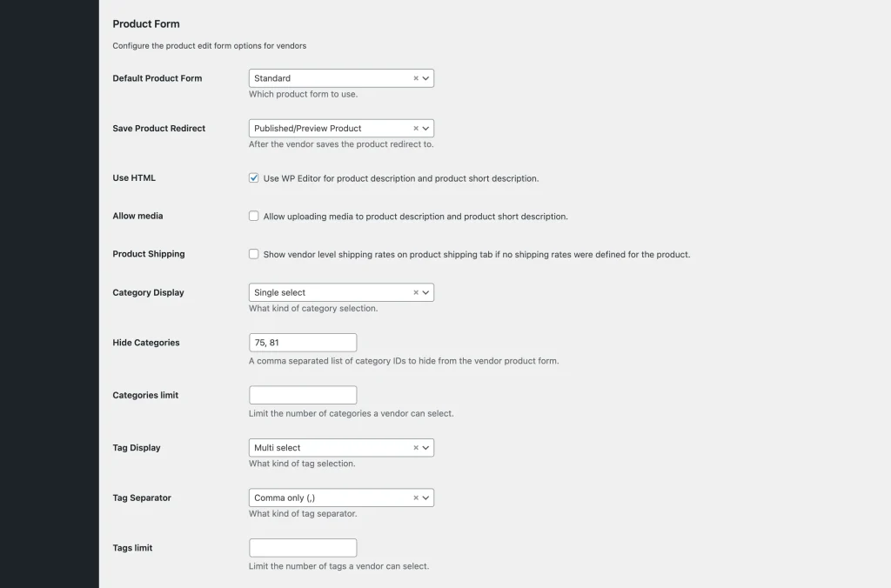Click the Hide Categories input field
The width and height of the screenshot is (891, 588).
pos(303,343)
